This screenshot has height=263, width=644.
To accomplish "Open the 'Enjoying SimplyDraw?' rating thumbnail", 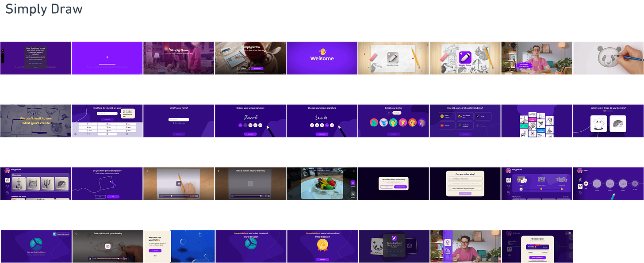I will click(394, 246).
